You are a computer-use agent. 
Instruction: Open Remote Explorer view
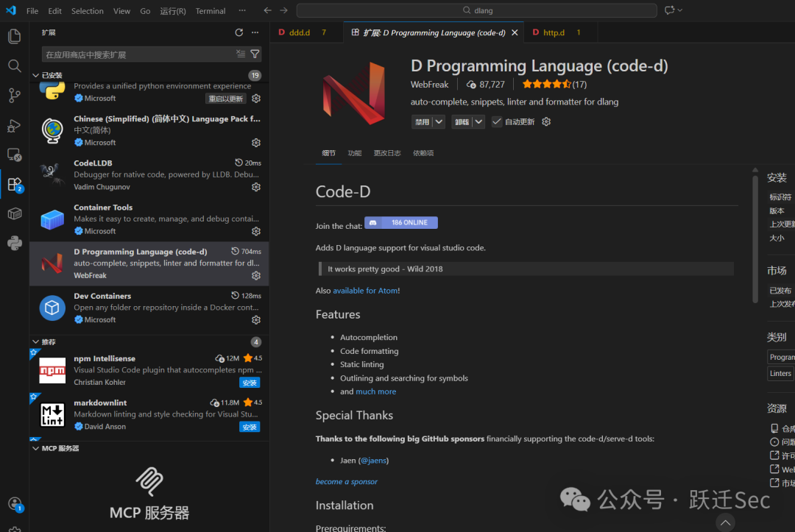point(14,155)
